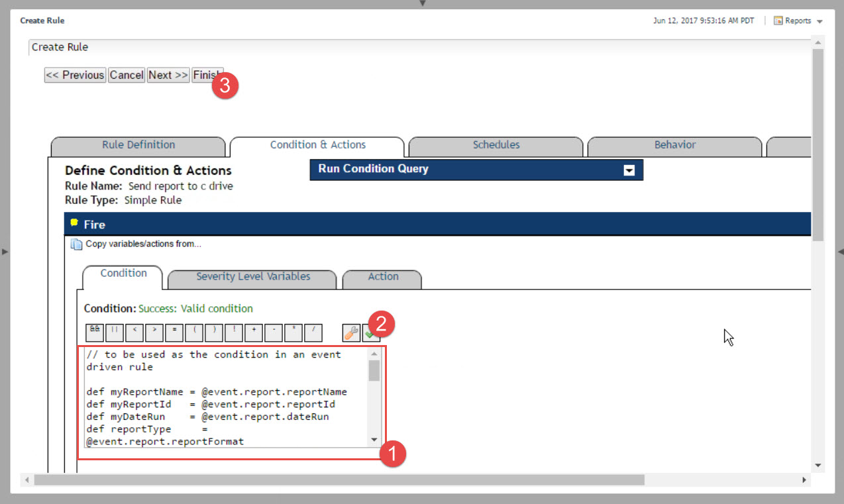Expand the Run Condition Query dropdown
Screen dimensions: 844x504
click(x=629, y=170)
